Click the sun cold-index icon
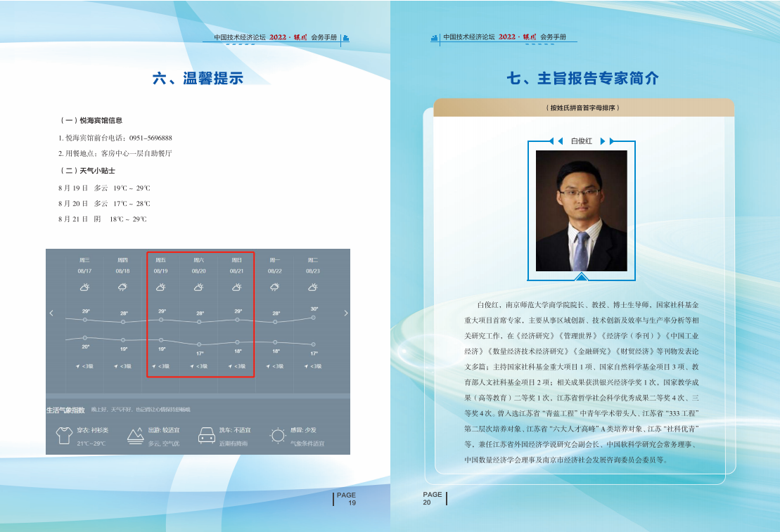780x532 pixels. [x=278, y=436]
